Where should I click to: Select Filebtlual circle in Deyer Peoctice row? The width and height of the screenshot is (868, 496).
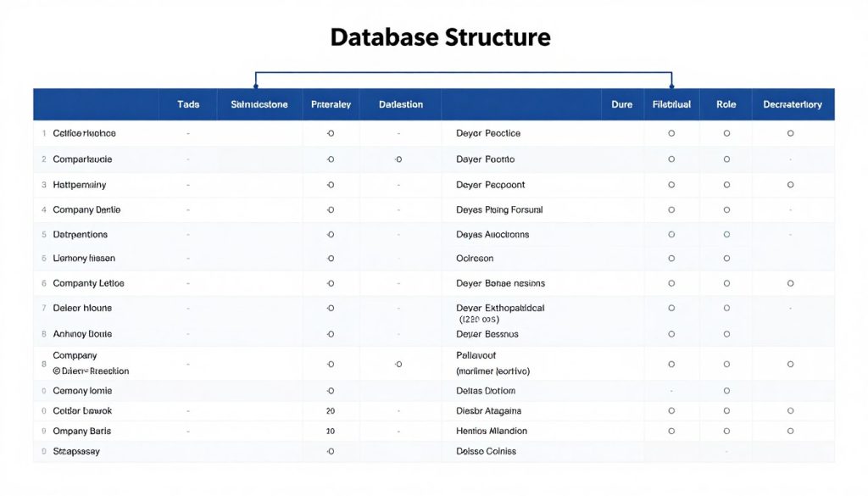pos(671,133)
